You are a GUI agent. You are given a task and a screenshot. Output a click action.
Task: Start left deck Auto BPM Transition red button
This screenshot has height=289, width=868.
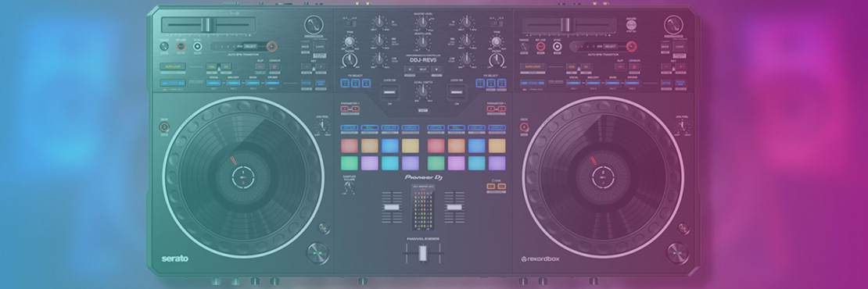[x=271, y=46]
